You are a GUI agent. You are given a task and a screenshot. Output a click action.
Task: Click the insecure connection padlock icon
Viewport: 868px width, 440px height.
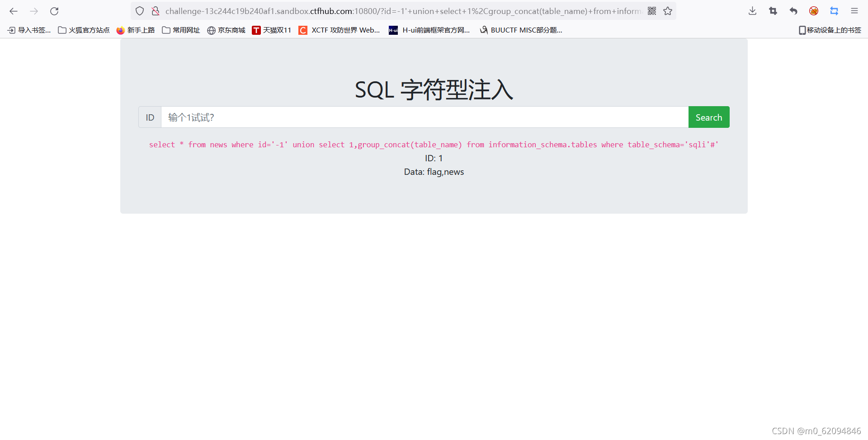tap(156, 11)
